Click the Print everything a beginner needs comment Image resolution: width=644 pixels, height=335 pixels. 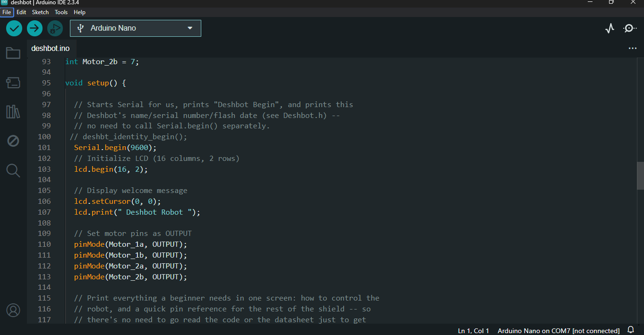(227, 298)
